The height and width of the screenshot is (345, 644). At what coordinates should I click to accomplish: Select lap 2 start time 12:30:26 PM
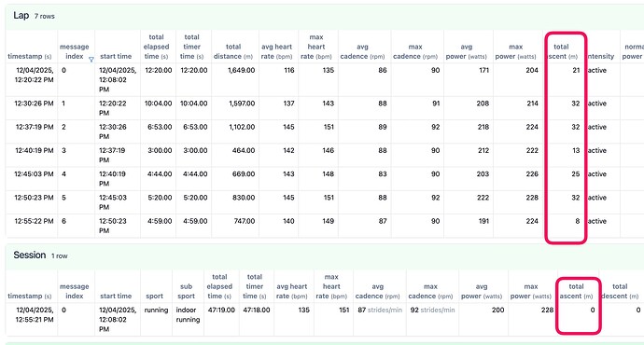(x=113, y=131)
